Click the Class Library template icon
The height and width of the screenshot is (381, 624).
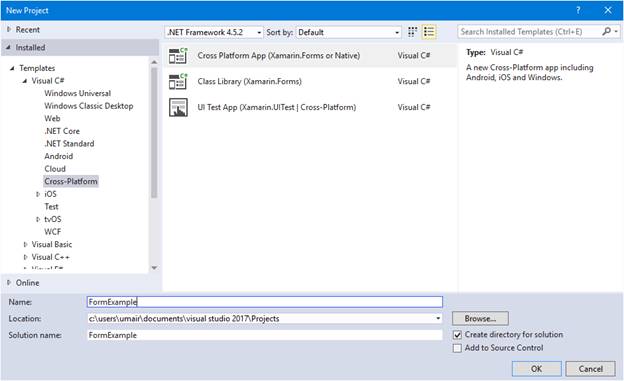coord(178,81)
